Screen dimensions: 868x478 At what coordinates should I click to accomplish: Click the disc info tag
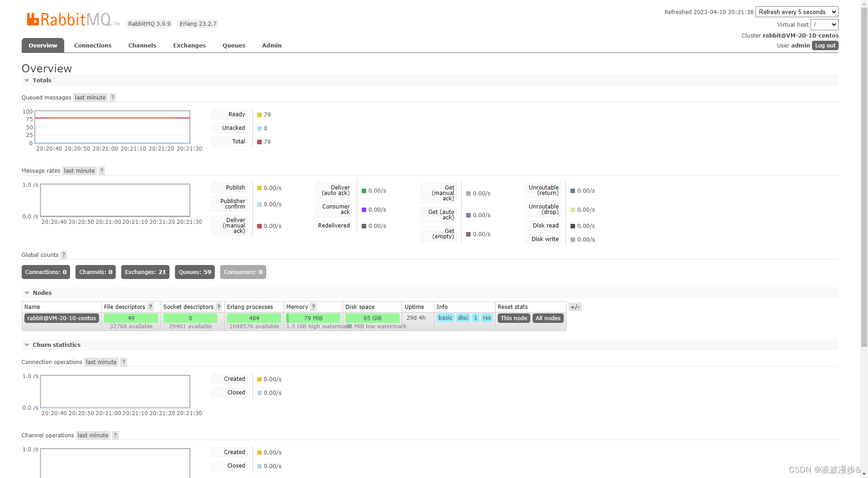[463, 317]
